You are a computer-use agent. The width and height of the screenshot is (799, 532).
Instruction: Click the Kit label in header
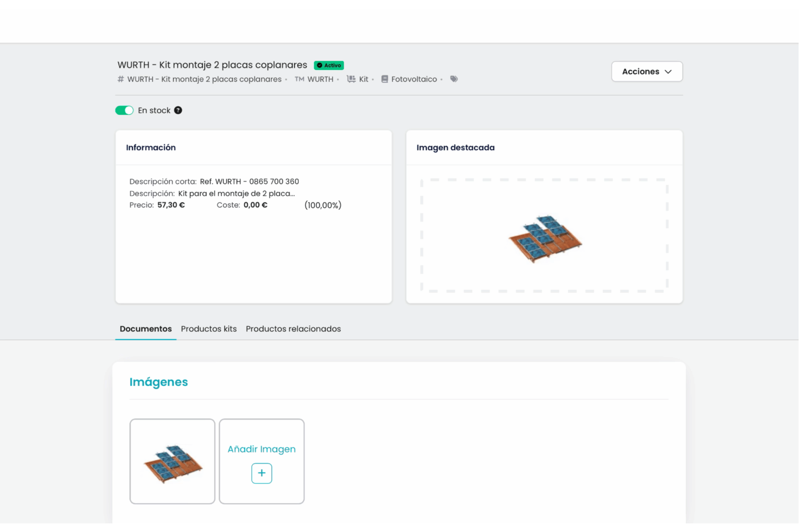tap(364, 79)
